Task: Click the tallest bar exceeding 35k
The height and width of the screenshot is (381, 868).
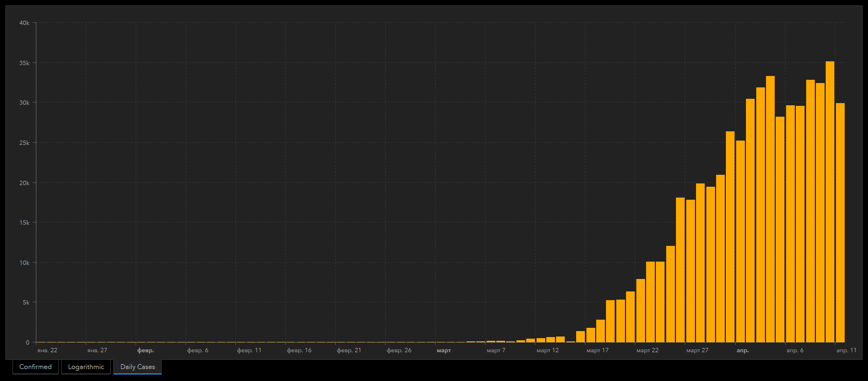Action: click(829, 202)
